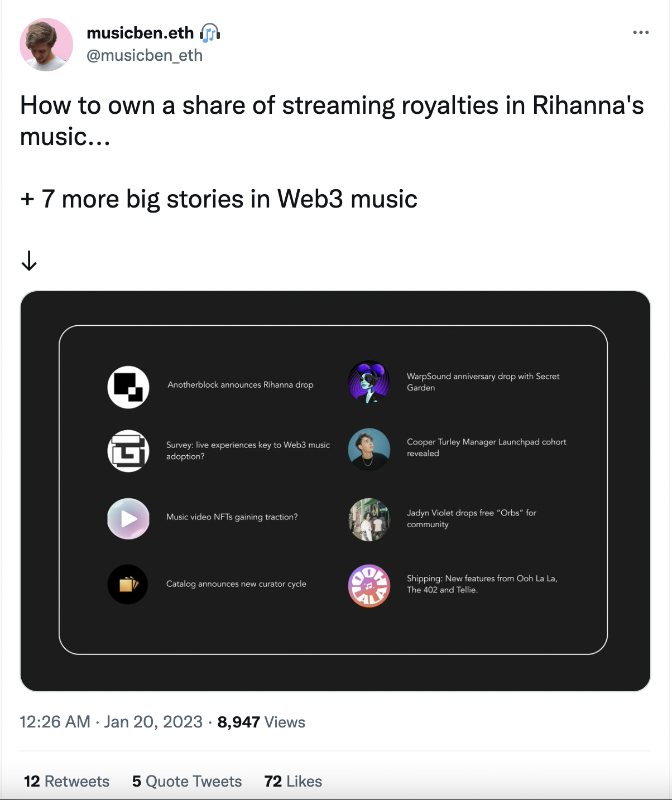Click the Catalog gold stack icon
672x800 pixels.
tap(128, 585)
